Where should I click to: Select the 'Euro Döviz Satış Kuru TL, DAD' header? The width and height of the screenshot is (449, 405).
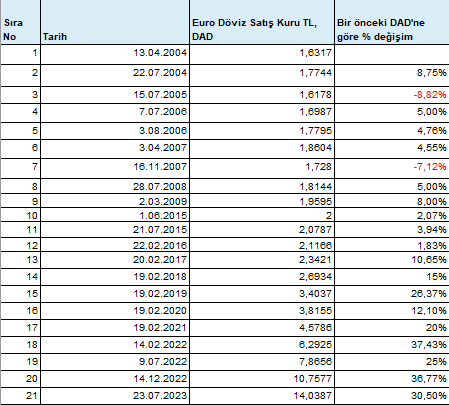click(262, 22)
